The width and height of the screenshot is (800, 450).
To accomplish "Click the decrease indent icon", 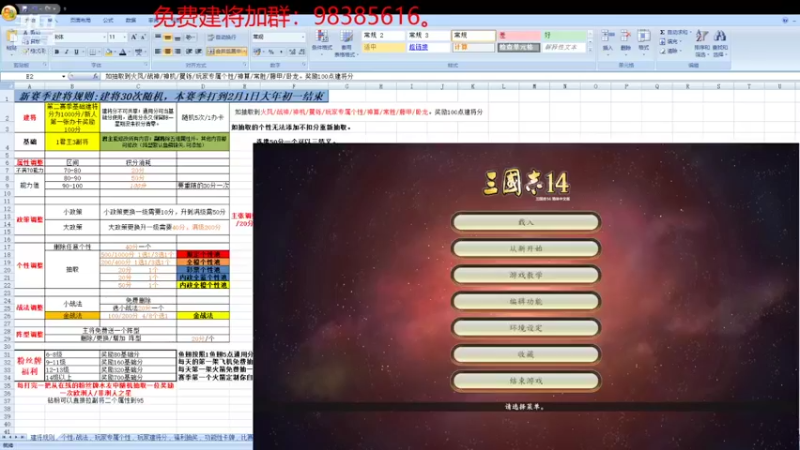I will click(x=189, y=52).
